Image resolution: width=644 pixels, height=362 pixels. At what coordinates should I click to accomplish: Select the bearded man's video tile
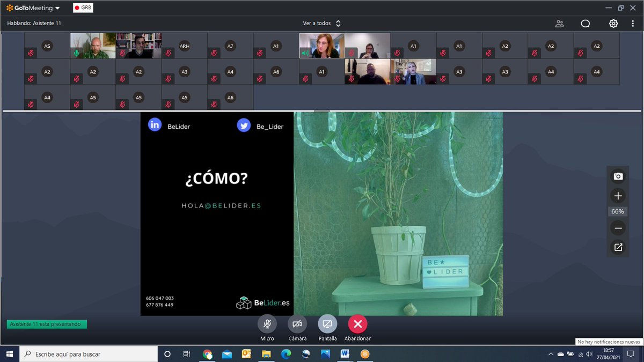[x=368, y=72]
